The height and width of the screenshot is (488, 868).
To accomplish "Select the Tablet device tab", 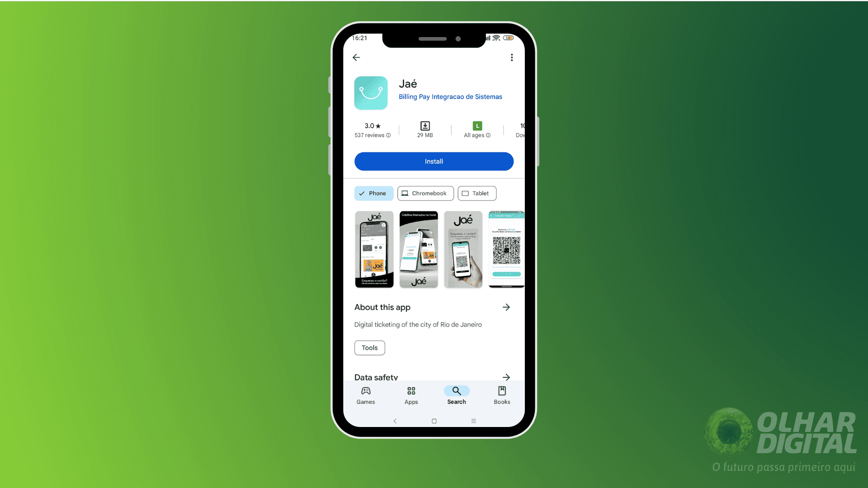I will 477,193.
